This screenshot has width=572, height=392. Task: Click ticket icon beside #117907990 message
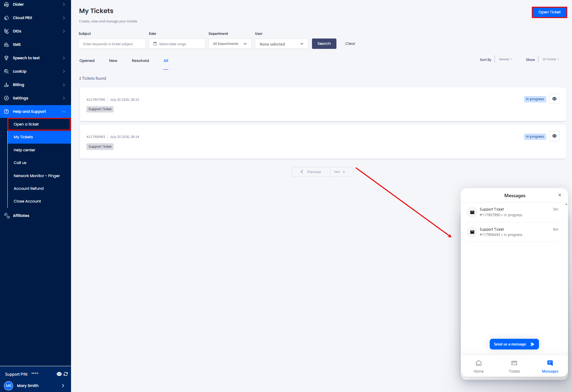pyautogui.click(x=472, y=212)
